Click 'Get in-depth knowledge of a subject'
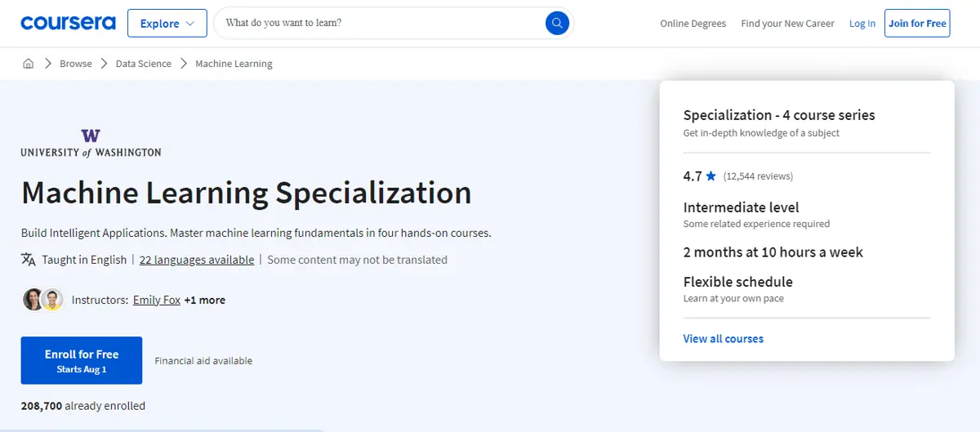Image resolution: width=980 pixels, height=432 pixels. click(x=761, y=132)
